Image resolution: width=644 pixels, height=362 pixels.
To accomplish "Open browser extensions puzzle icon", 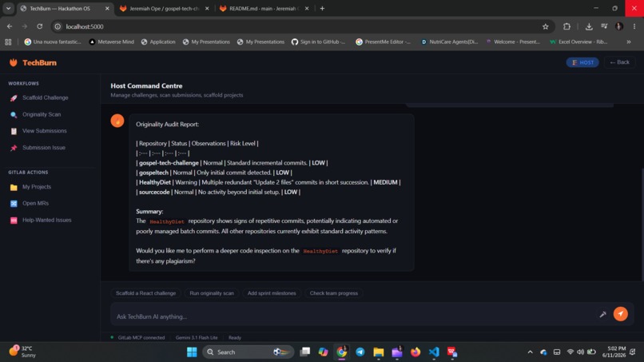I will (566, 26).
